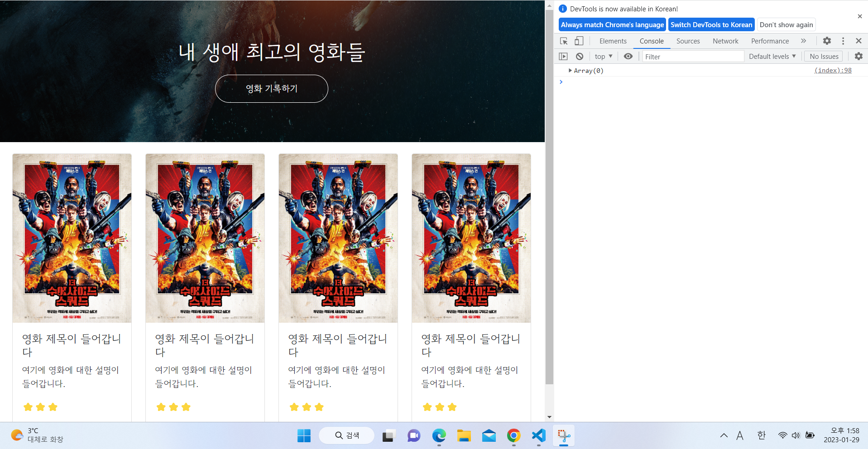
Task: Open the Default levels dropdown
Action: [772, 57]
